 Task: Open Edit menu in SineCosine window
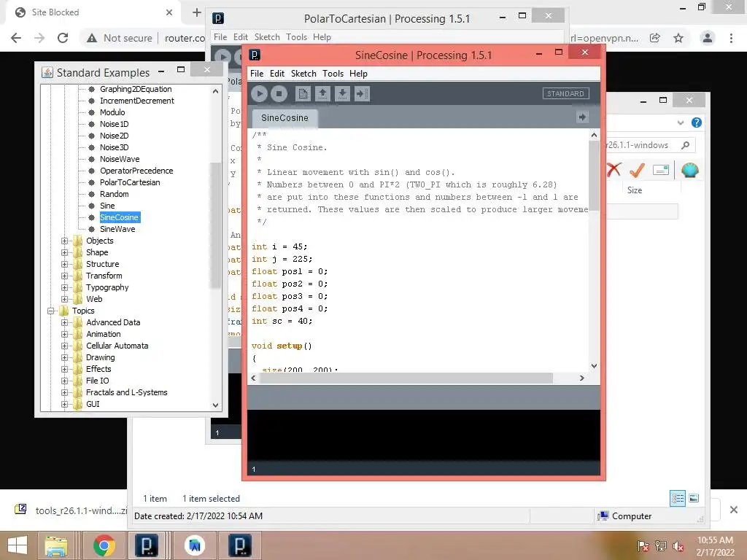[x=276, y=74]
